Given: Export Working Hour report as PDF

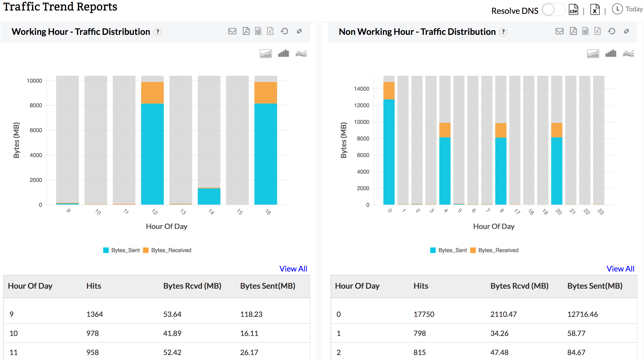Looking at the screenshot, I should click(246, 31).
